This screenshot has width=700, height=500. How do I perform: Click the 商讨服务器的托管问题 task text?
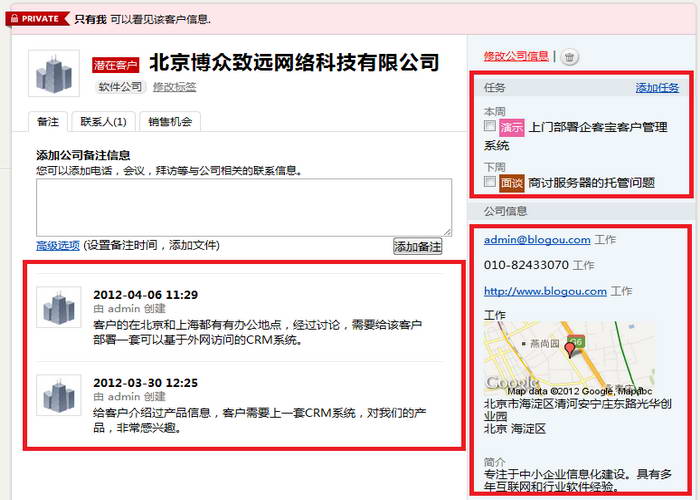pos(592,183)
